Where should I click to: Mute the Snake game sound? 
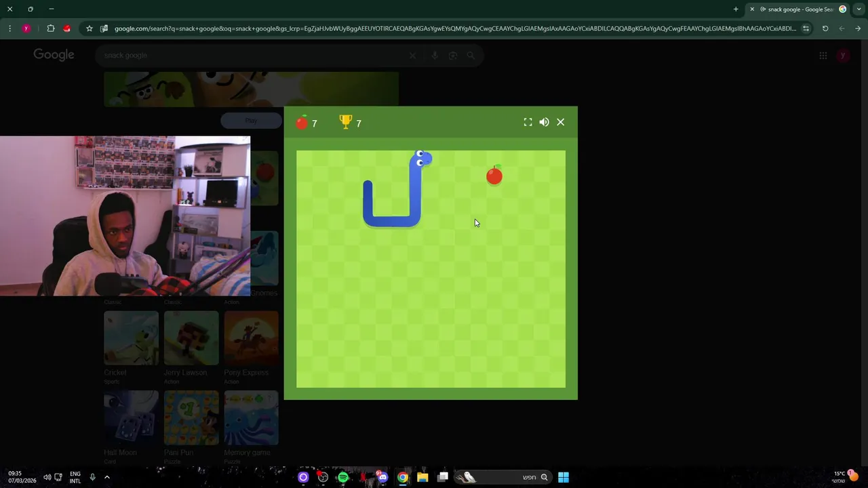[544, 122]
